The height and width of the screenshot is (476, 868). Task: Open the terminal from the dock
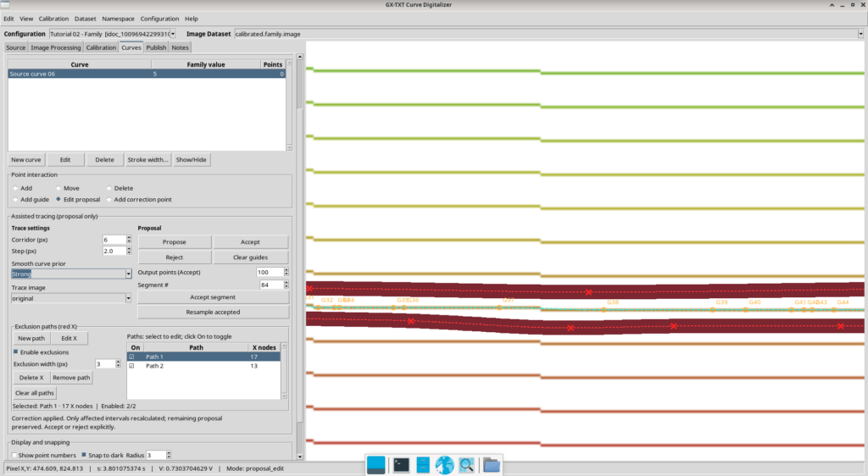(x=401, y=465)
